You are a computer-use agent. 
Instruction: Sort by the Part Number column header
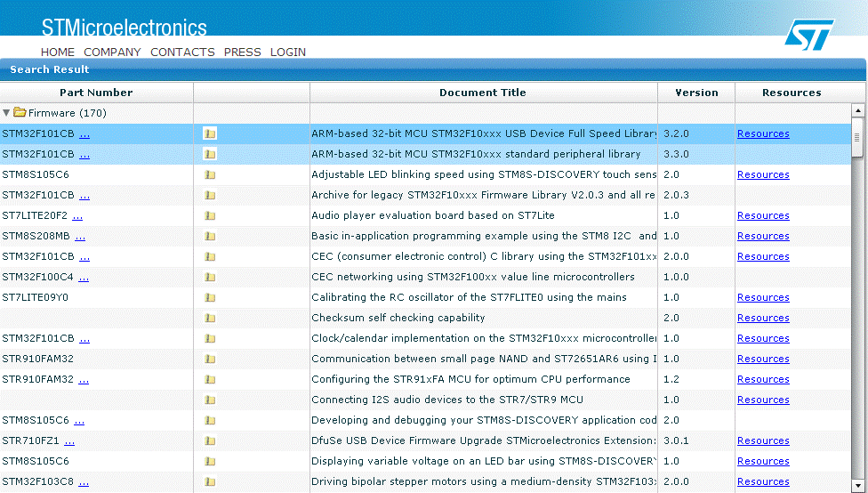[96, 93]
